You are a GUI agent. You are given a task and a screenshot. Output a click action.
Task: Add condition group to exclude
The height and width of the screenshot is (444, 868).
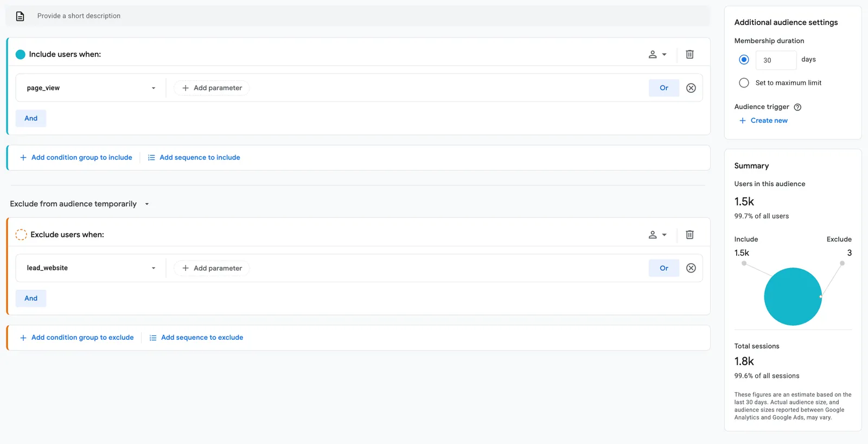[76, 338]
